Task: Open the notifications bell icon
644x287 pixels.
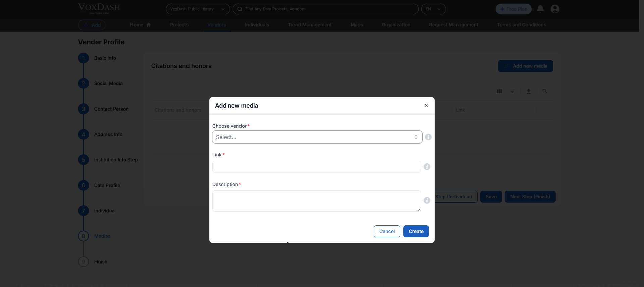Action: (540, 9)
